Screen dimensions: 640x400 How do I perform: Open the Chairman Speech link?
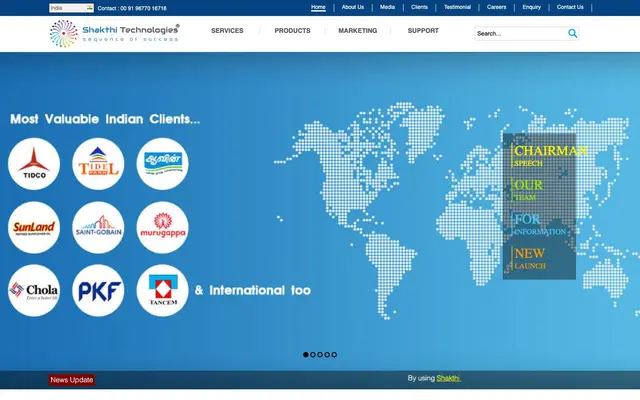point(550,156)
